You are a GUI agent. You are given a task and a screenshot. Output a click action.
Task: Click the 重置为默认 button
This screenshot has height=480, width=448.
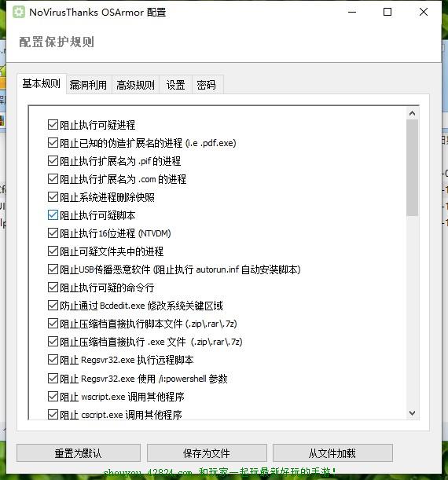tap(79, 453)
